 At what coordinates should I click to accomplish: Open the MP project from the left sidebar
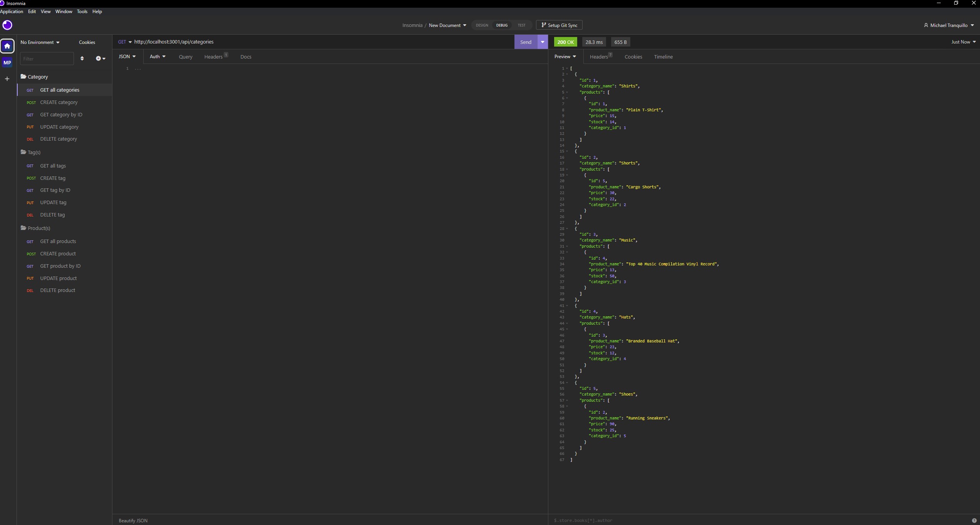pyautogui.click(x=7, y=62)
